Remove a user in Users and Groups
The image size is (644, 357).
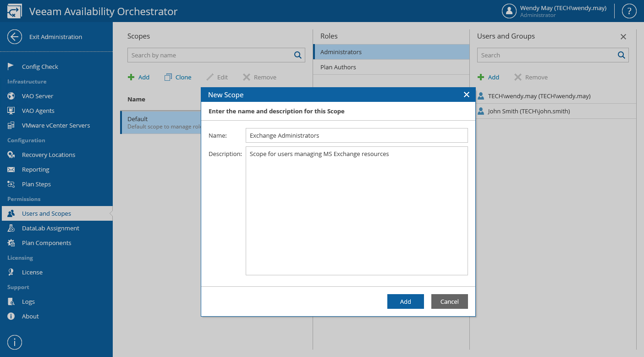(531, 77)
